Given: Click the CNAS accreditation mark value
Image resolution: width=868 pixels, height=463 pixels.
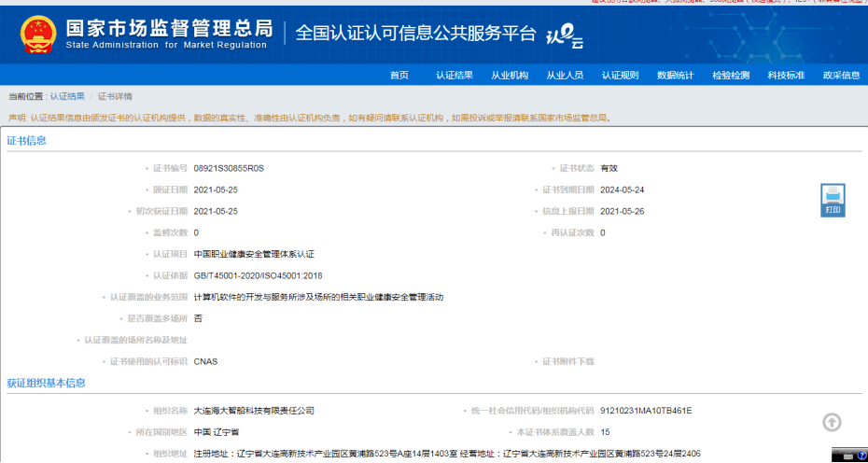Looking at the screenshot, I should 206,361.
